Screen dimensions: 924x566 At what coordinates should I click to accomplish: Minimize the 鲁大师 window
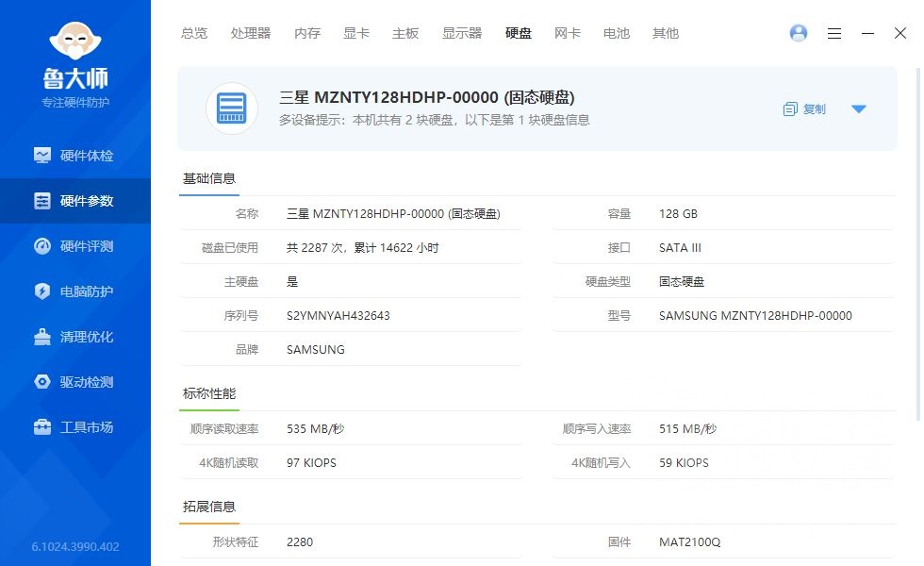(x=867, y=33)
